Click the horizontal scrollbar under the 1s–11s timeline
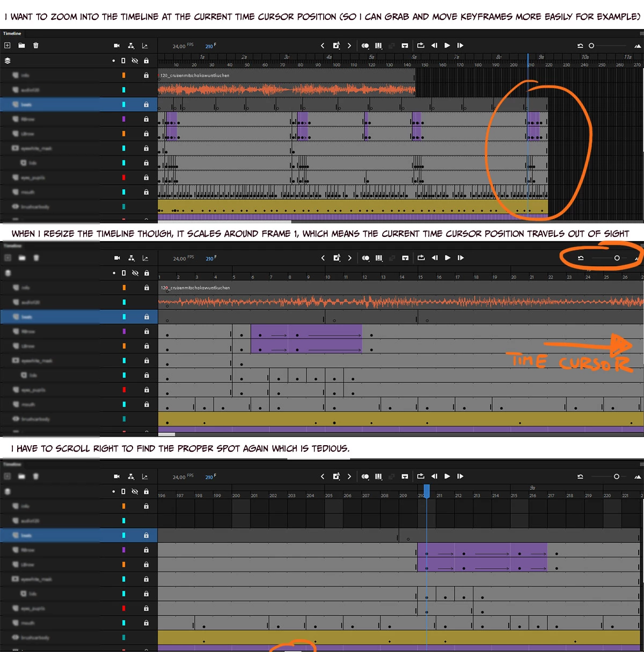Screen dimensions: 644x652 (x=224, y=221)
